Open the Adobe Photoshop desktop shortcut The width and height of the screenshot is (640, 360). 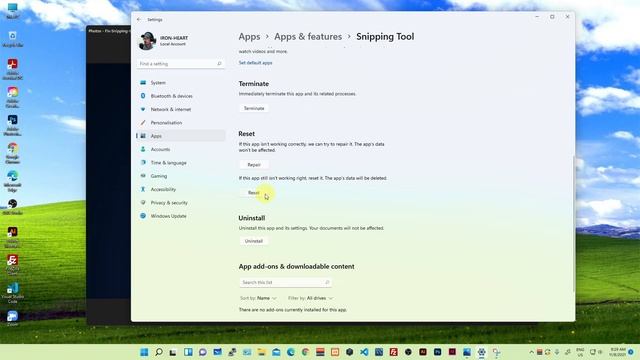[x=12, y=125]
